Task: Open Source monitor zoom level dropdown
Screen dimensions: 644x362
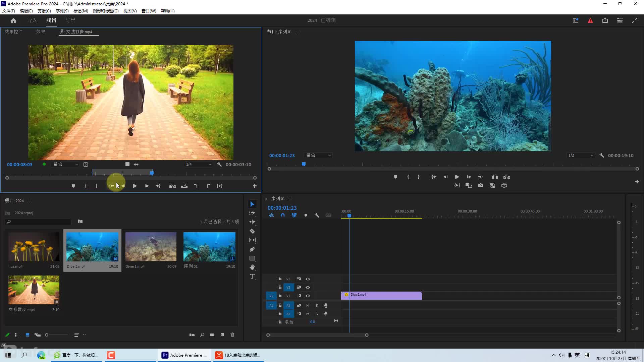Action: click(65, 164)
